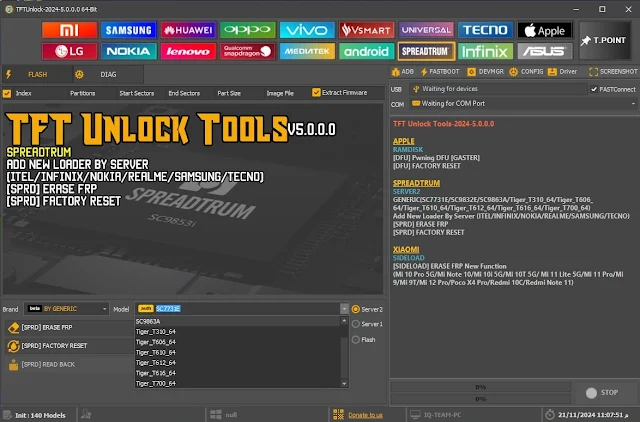The width and height of the screenshot is (640, 422).
Task: Toggle the FASTConnect checkbox
Action: (594, 89)
